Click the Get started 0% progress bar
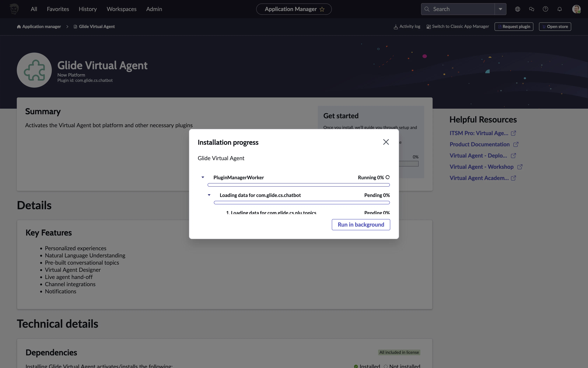 click(x=409, y=164)
